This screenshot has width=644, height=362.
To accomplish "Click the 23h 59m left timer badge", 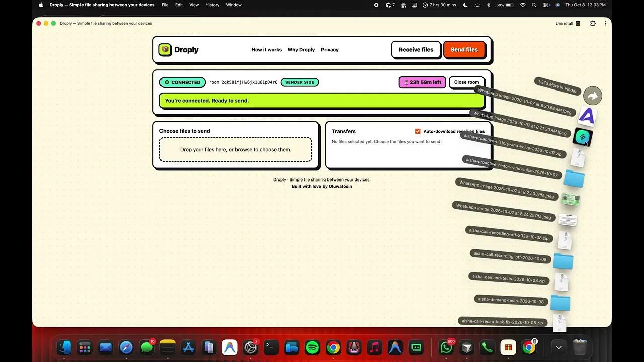I will [x=422, y=82].
